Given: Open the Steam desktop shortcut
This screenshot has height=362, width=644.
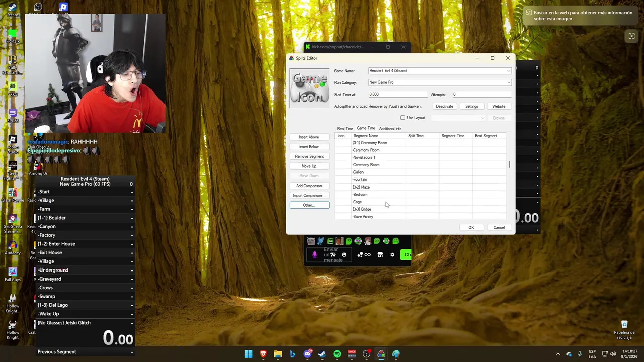Looking at the screenshot, I should point(13,9).
